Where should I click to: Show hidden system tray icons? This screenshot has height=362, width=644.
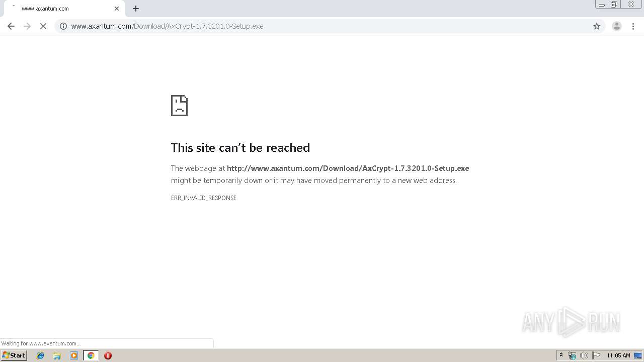[561, 355]
